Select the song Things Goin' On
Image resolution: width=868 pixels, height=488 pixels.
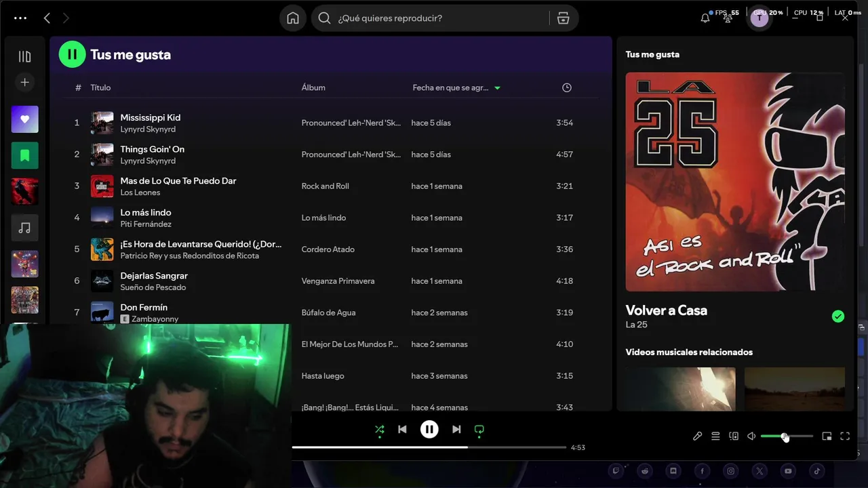[x=153, y=149]
